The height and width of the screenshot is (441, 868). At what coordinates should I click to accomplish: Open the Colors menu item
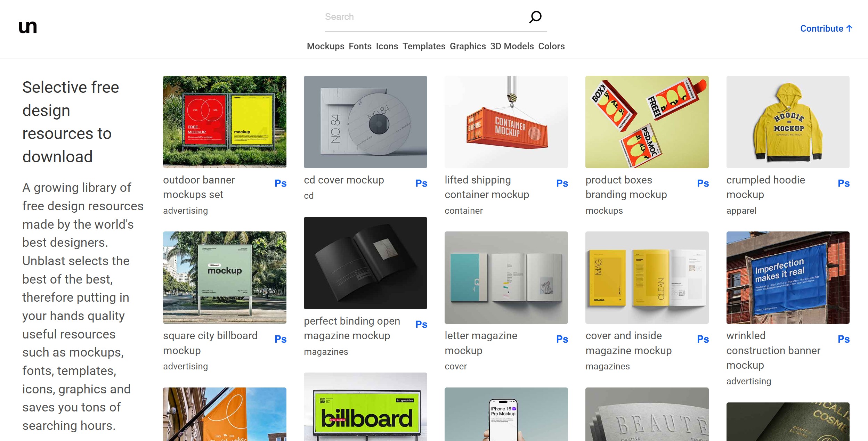pyautogui.click(x=551, y=46)
